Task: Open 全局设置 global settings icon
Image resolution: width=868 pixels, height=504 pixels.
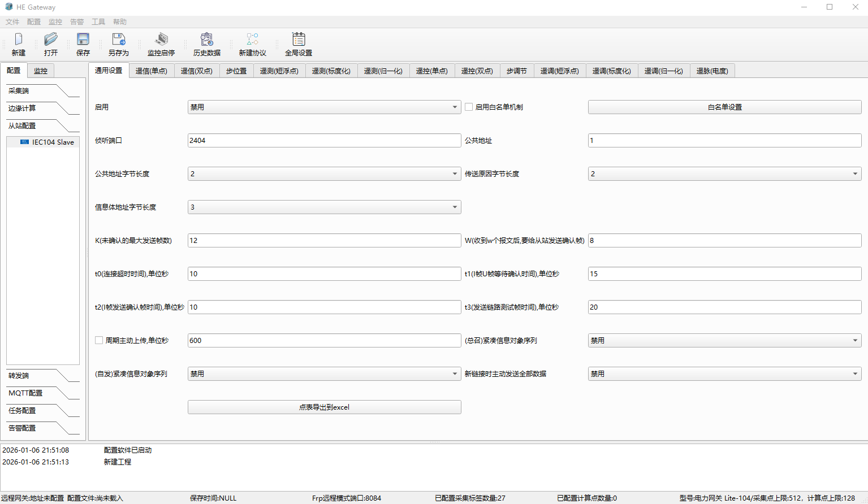Action: [x=299, y=40]
